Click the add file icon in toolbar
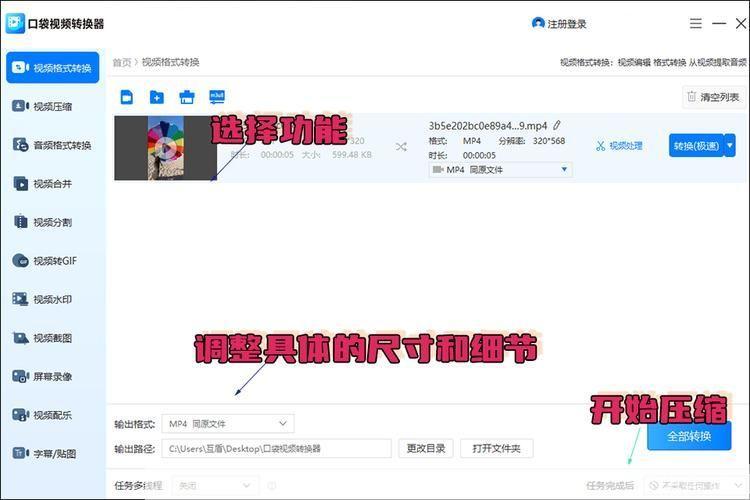The width and height of the screenshot is (750, 500). pyautogui.click(x=127, y=97)
